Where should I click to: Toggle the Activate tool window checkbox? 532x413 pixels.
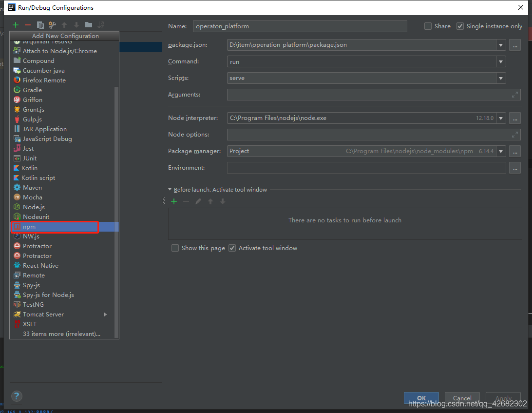[x=232, y=248]
